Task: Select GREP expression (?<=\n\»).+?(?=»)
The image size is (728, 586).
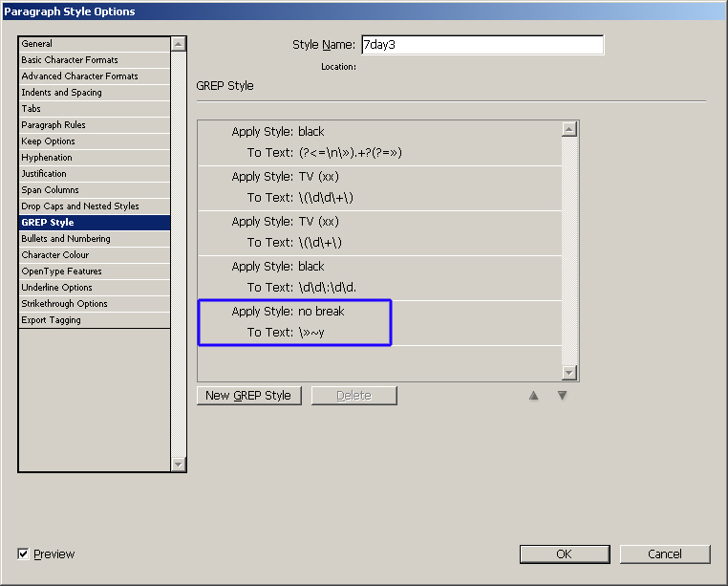Action: 351,153
